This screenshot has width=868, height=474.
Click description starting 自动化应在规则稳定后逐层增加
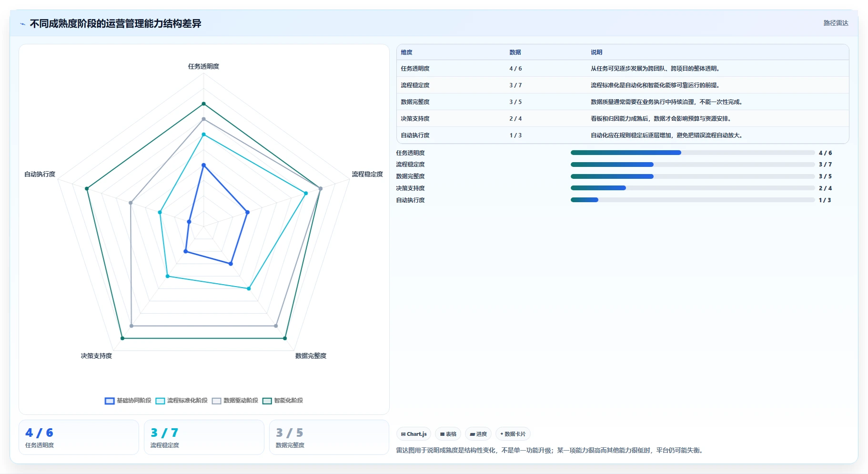667,135
